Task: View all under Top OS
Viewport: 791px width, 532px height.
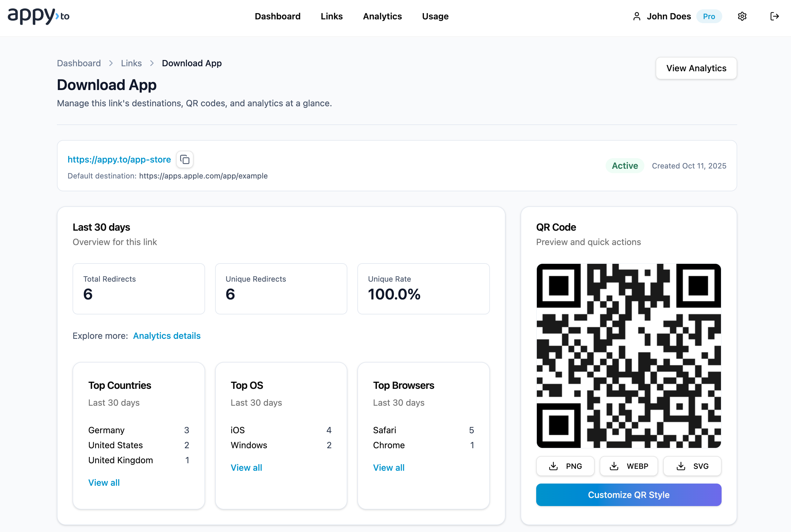Action: (x=246, y=468)
